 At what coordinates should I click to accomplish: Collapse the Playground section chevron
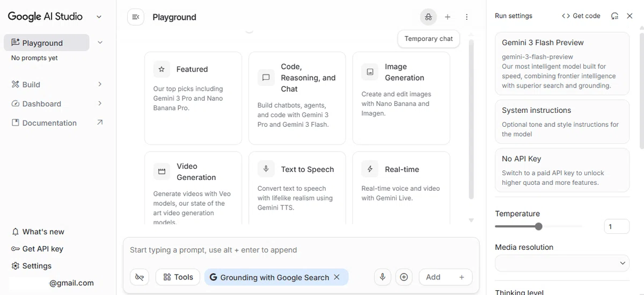pos(100,42)
